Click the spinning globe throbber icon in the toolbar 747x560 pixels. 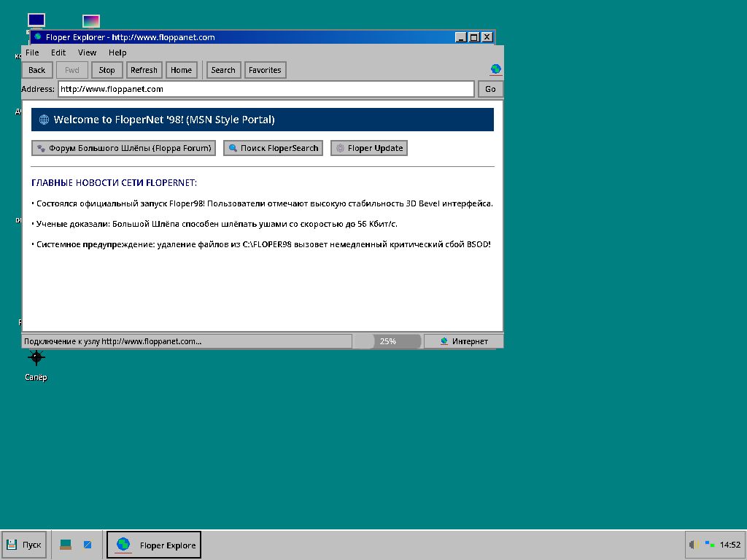click(495, 69)
